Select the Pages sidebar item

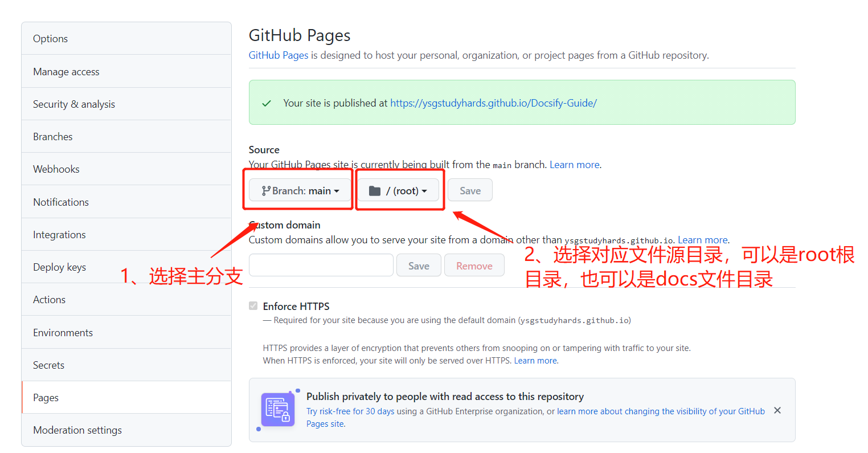126,397
